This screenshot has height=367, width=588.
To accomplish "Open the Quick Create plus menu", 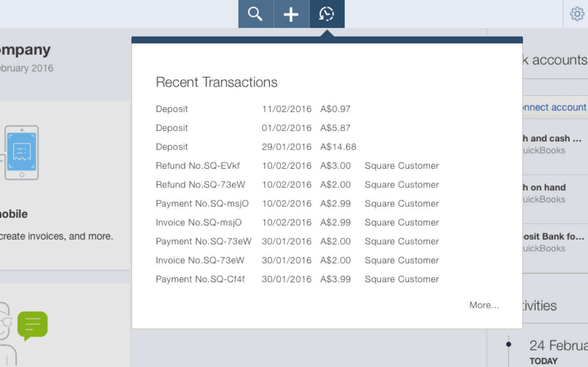I will [291, 14].
